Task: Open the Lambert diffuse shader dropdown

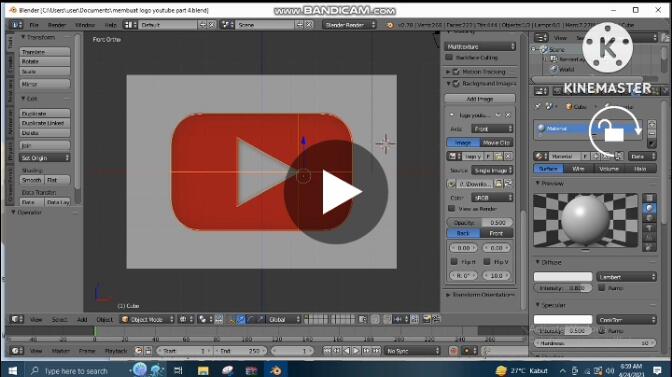Action: [626, 277]
